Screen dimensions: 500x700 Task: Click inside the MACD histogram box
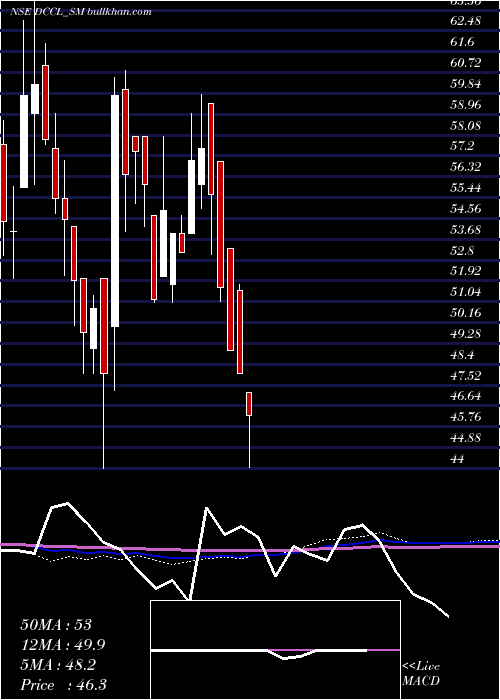click(x=275, y=650)
